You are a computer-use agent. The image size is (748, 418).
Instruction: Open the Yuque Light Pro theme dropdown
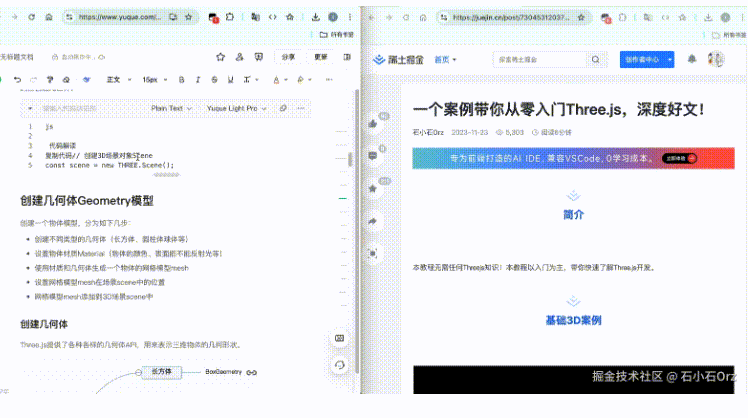point(236,108)
